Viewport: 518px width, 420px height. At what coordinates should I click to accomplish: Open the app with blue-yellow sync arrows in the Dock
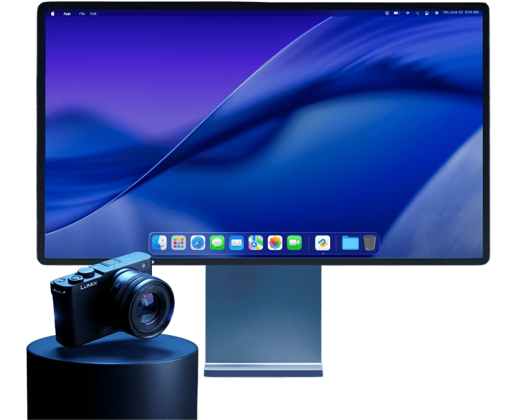point(323,243)
